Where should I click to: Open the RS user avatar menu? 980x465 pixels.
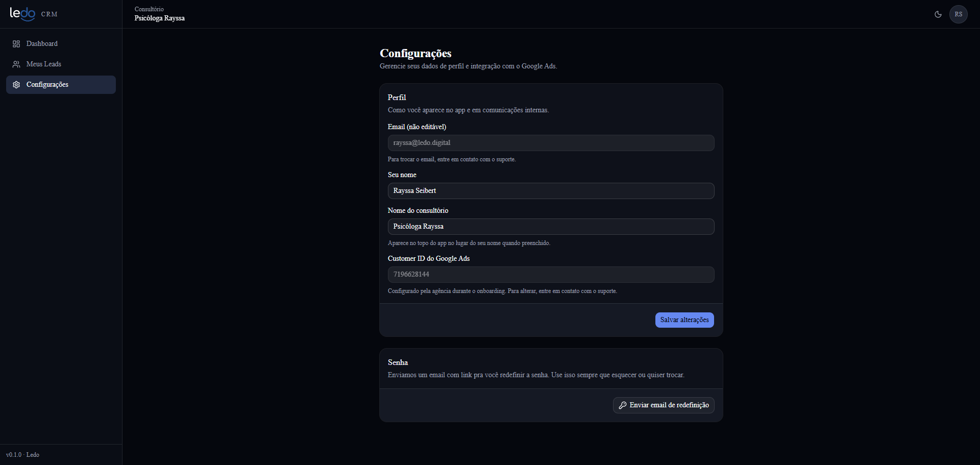click(959, 14)
